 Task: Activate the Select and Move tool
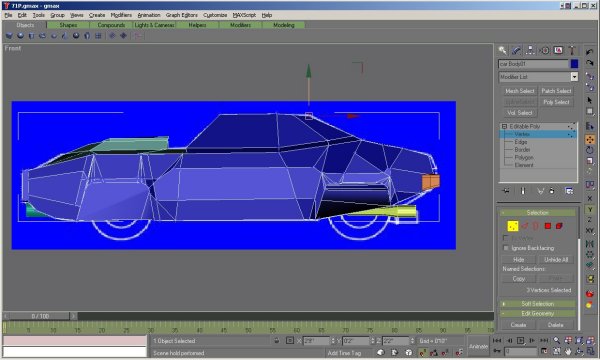click(590, 140)
